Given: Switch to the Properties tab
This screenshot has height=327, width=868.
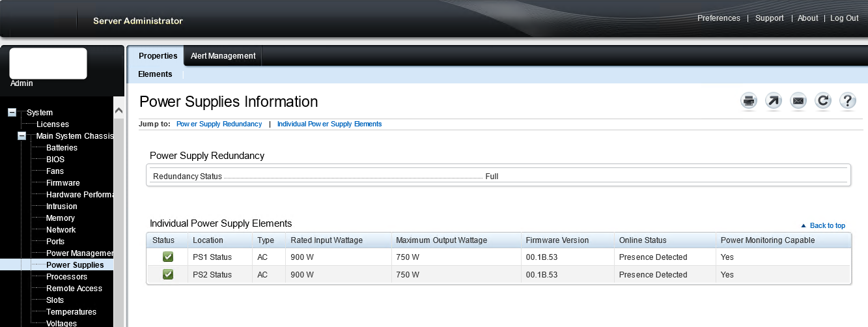Looking at the screenshot, I should (x=158, y=56).
